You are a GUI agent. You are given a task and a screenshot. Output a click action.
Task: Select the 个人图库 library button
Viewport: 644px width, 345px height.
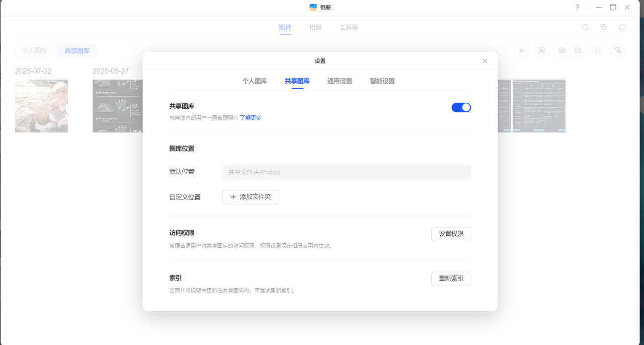[35, 50]
